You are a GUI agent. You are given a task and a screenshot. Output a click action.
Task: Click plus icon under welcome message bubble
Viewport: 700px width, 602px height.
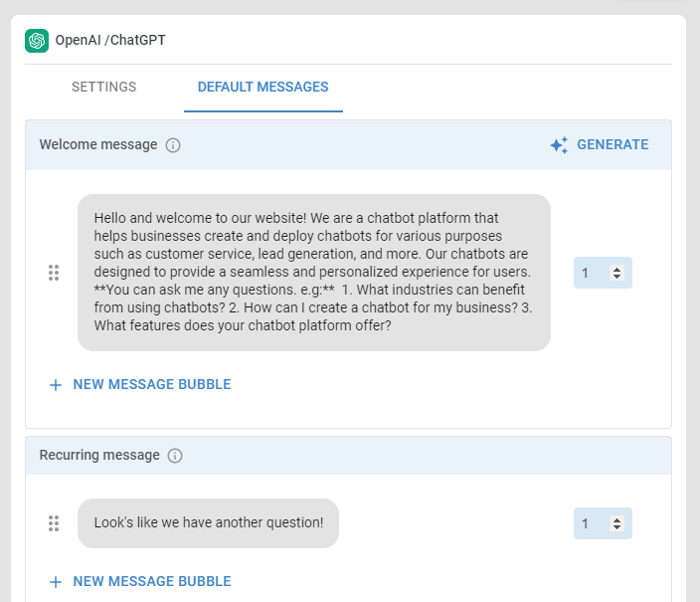[x=56, y=385]
